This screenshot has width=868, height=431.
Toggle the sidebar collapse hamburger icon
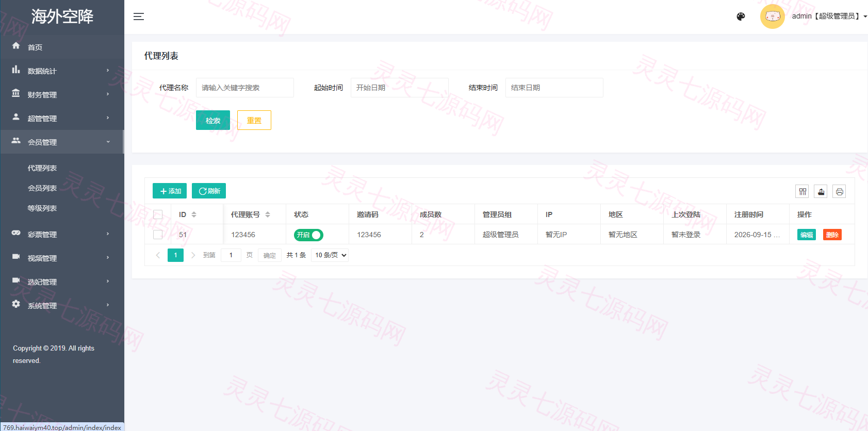(139, 16)
